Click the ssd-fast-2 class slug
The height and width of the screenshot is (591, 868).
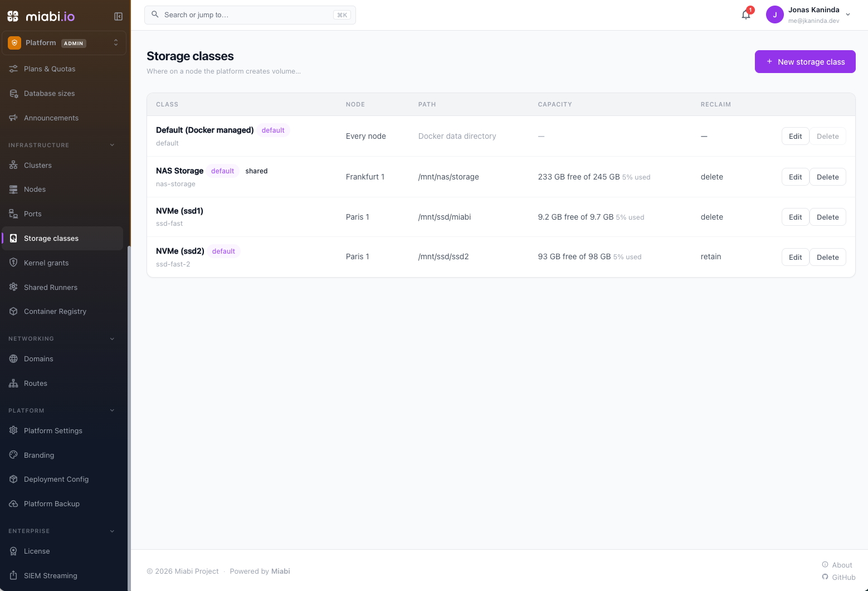pyautogui.click(x=173, y=264)
